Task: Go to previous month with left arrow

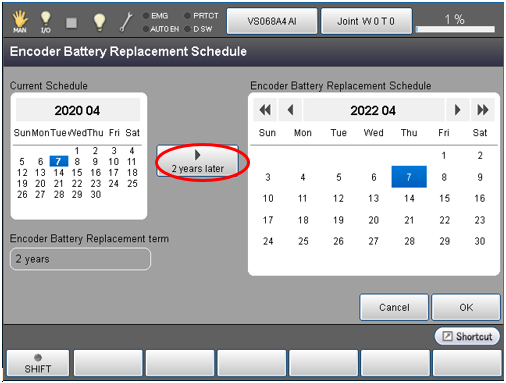Action: 290,110
